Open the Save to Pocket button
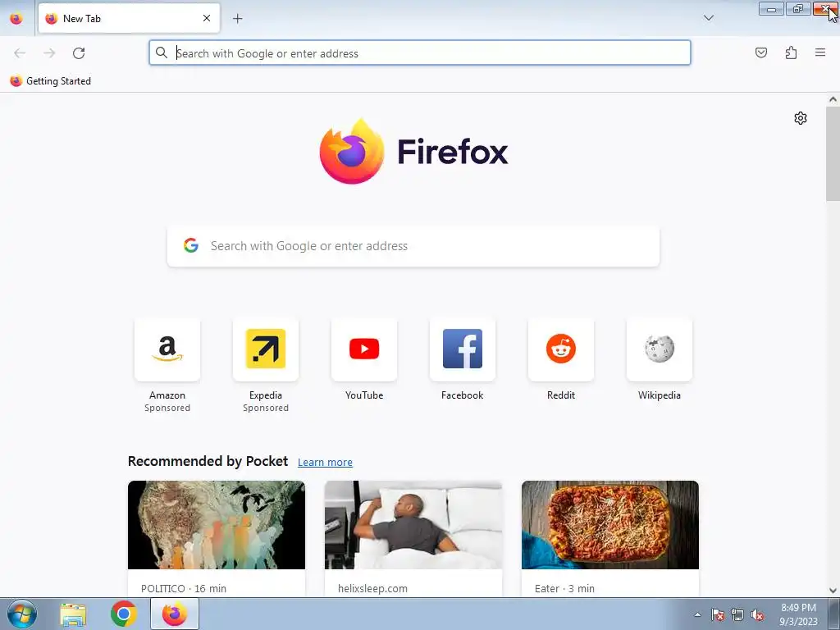Viewport: 840px width, 630px height. click(x=760, y=52)
